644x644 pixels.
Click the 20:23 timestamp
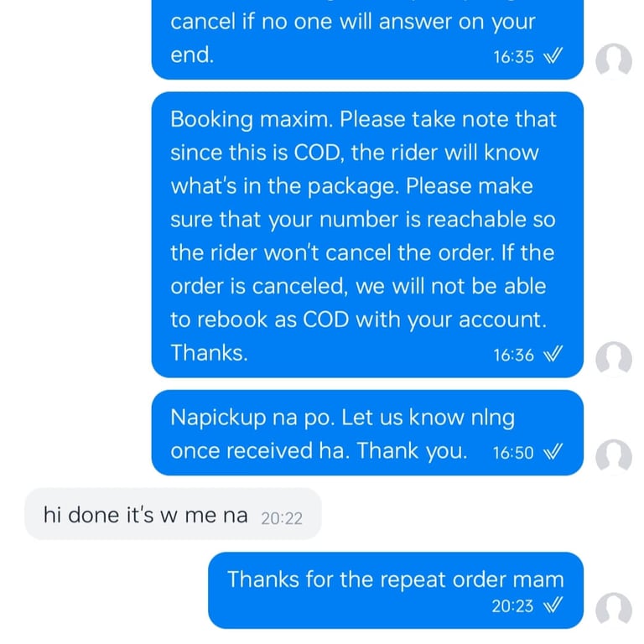click(x=512, y=605)
